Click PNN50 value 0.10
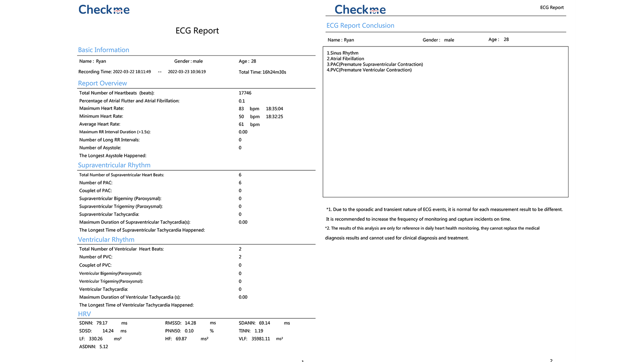Screen dimensions: 644x362 (x=189, y=331)
